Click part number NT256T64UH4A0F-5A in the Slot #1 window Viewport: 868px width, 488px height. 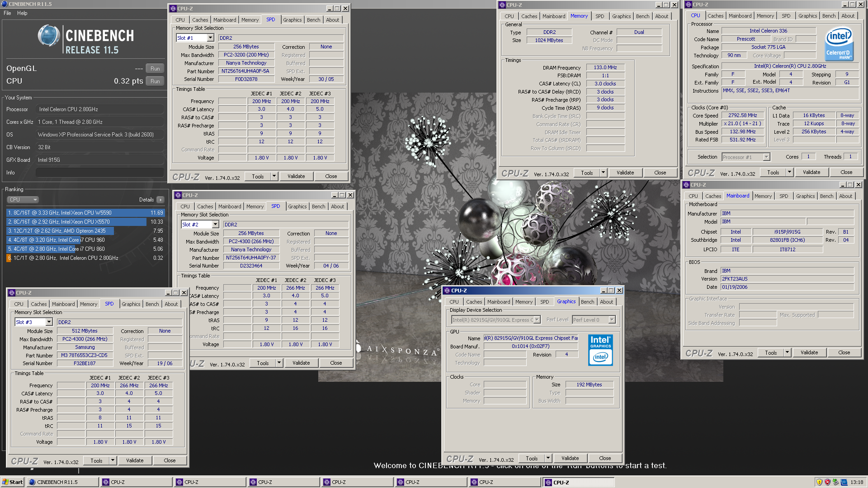pyautogui.click(x=246, y=71)
